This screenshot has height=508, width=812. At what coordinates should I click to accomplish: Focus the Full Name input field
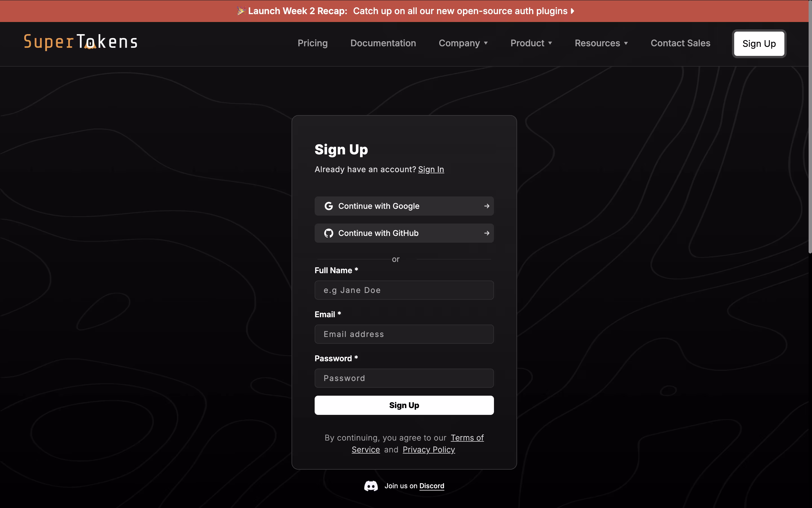point(404,290)
